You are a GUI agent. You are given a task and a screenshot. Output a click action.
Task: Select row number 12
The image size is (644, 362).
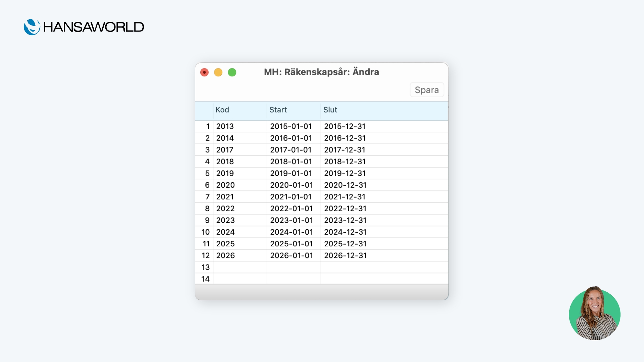(x=204, y=255)
